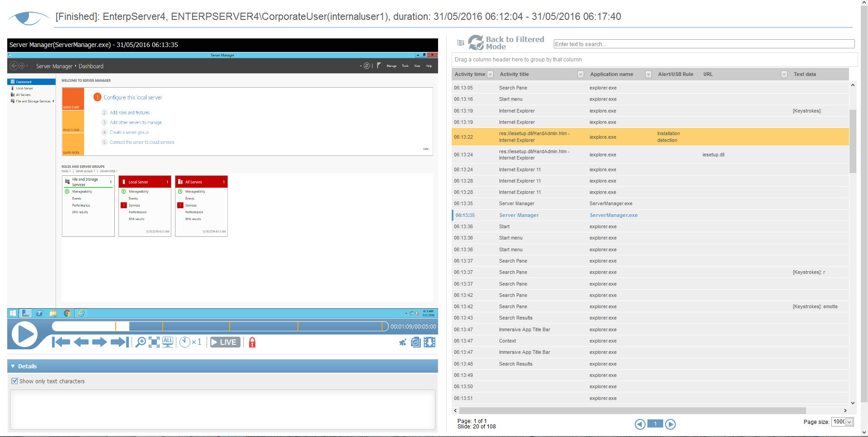Select highlighted 06:13:22 Installation detection row
Image resolution: width=868 pixels, height=437 pixels.
coord(650,137)
